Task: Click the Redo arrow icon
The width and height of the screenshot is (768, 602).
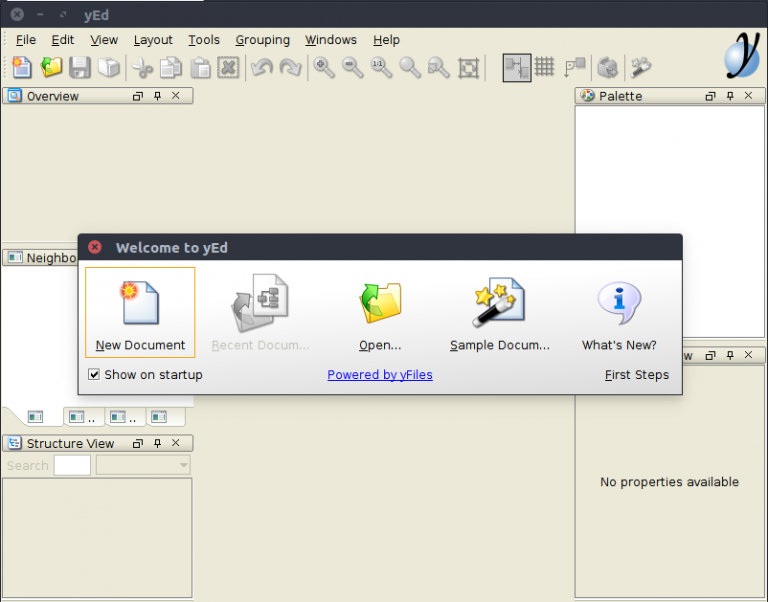Action: click(290, 68)
